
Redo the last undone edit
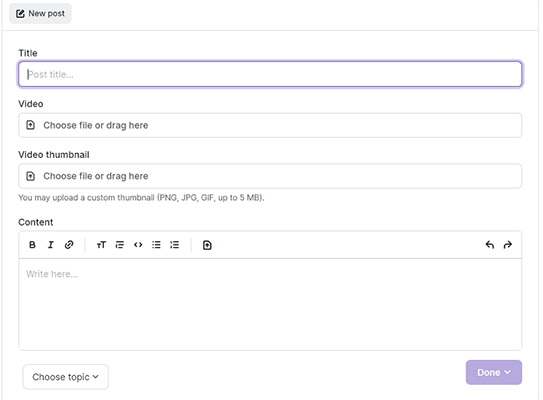(x=508, y=245)
